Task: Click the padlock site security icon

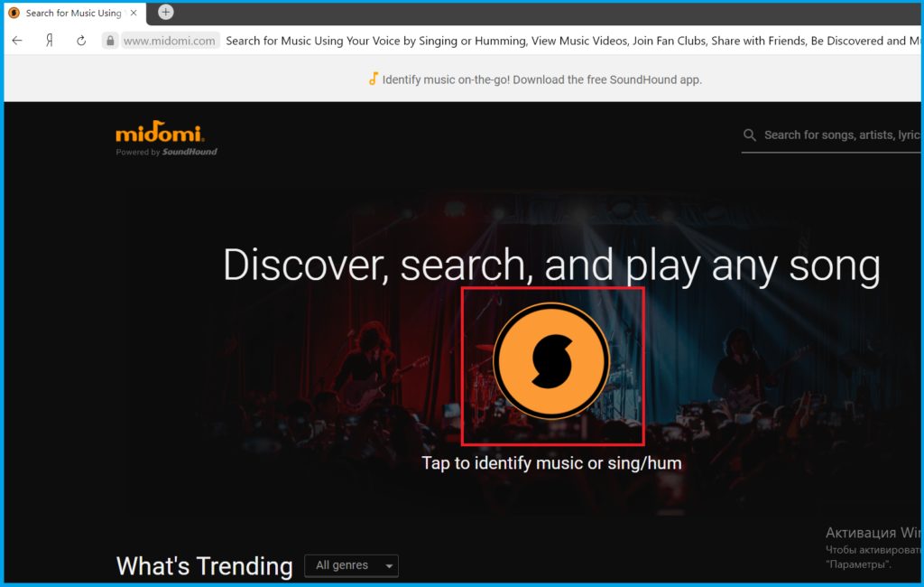Action: coord(110,41)
